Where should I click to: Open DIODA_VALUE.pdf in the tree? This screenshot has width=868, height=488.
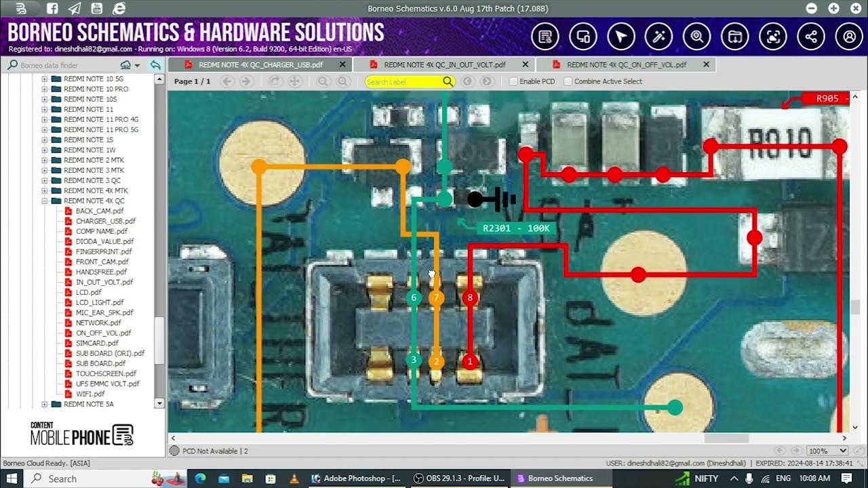pos(104,241)
